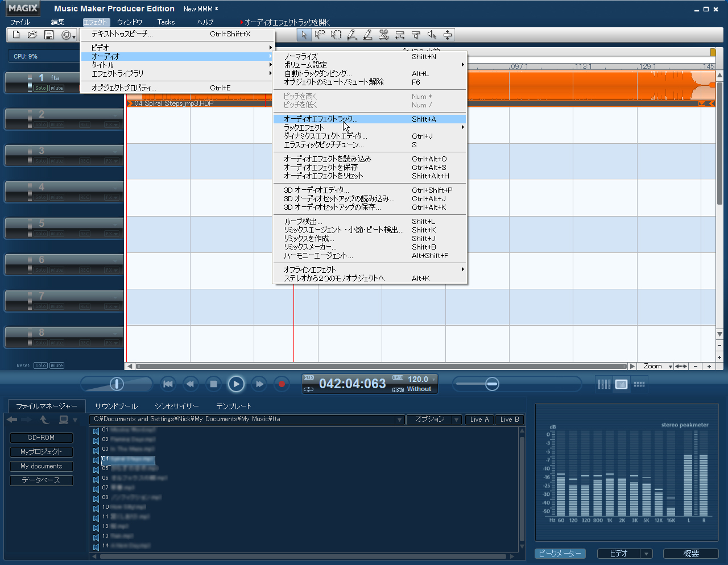Start playback with the play button
This screenshot has height=565, width=728.
(236, 384)
